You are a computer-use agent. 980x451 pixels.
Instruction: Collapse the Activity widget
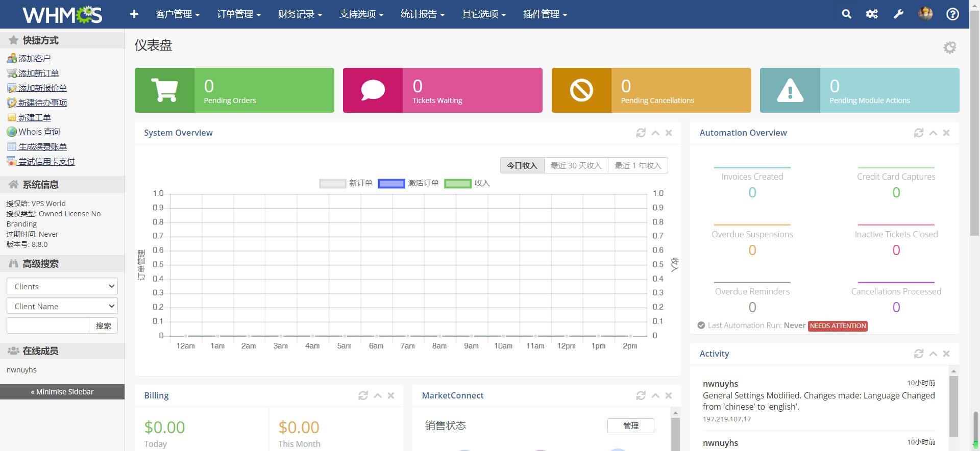tap(933, 354)
